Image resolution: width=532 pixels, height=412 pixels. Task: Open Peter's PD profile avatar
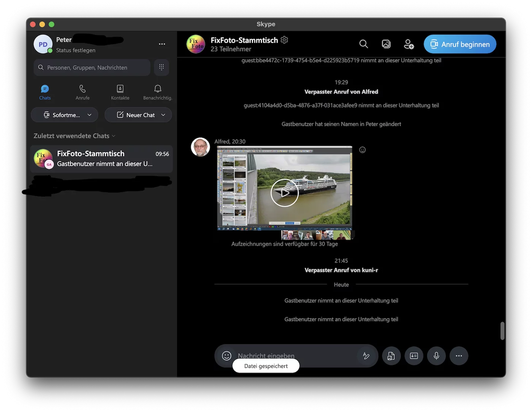43,44
